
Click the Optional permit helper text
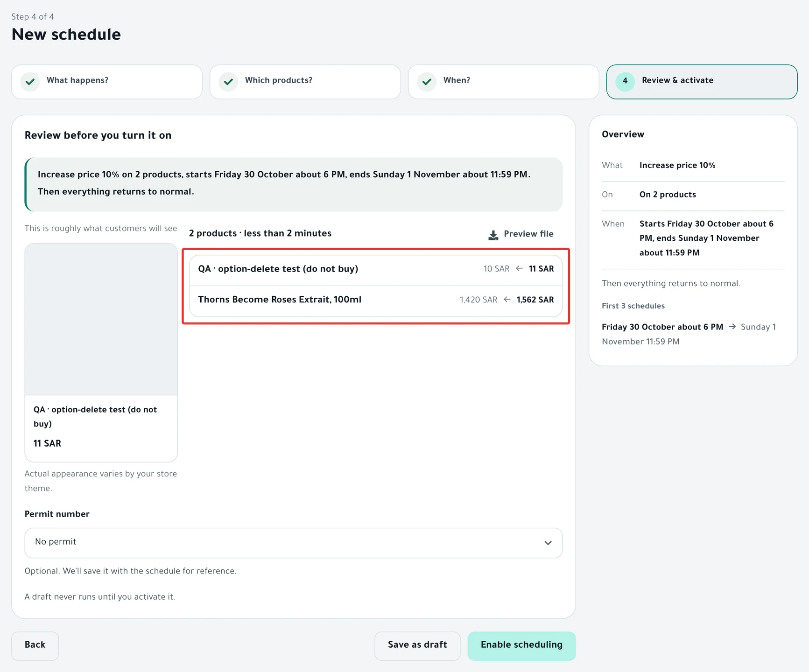click(x=131, y=571)
